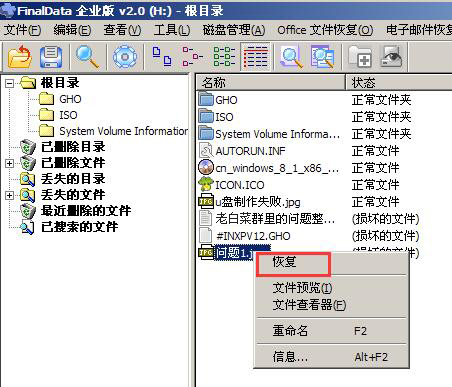The height and width of the screenshot is (387, 452).
Task: Click the ICON.ICO tree icon
Action: [x=206, y=184]
